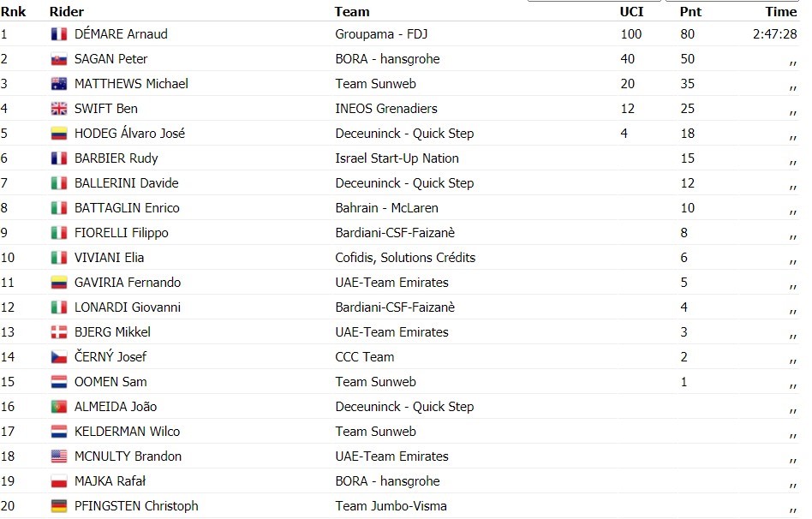This screenshot has width=812, height=519.
Task: Click the Portuguese flag beside ALMEIDA João
Action: point(59,407)
